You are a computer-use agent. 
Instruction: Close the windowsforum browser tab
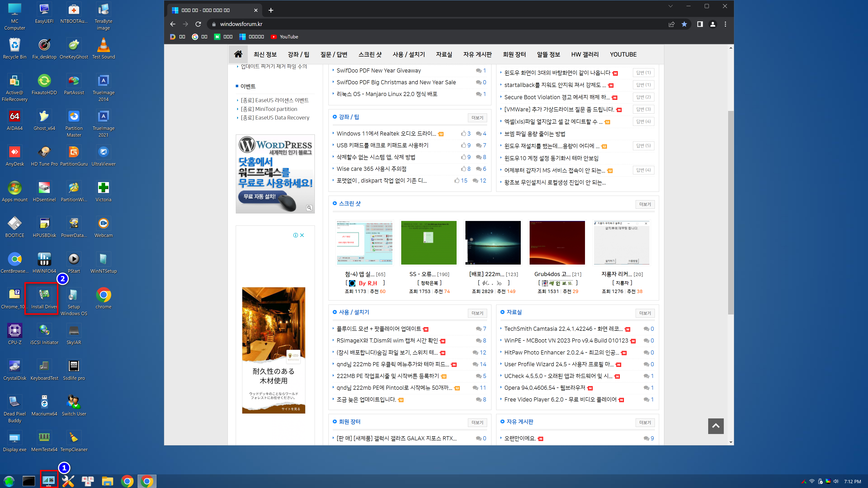click(256, 10)
